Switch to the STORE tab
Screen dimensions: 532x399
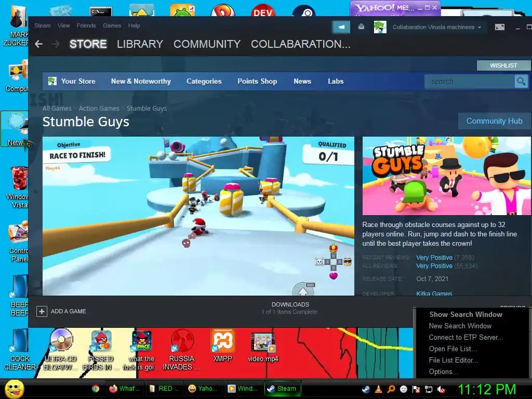pyautogui.click(x=88, y=44)
